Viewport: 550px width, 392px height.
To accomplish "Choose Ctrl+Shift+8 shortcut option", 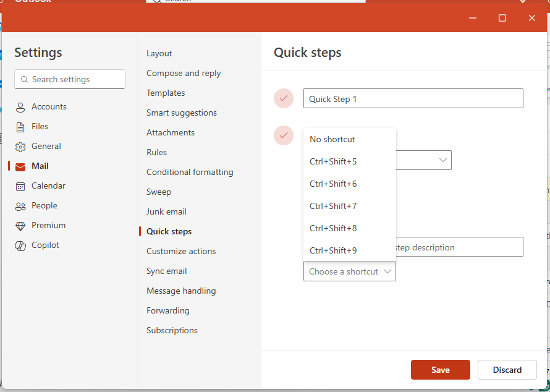I will click(350, 228).
